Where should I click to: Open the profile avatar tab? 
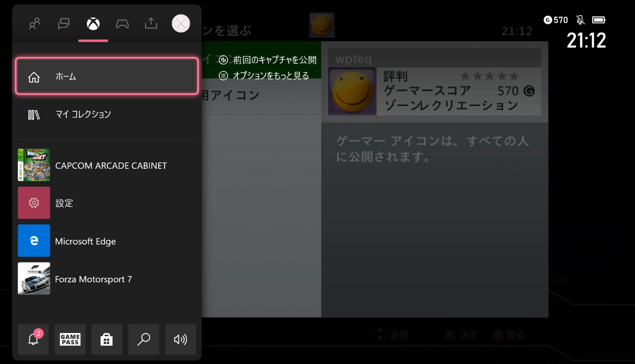181,23
